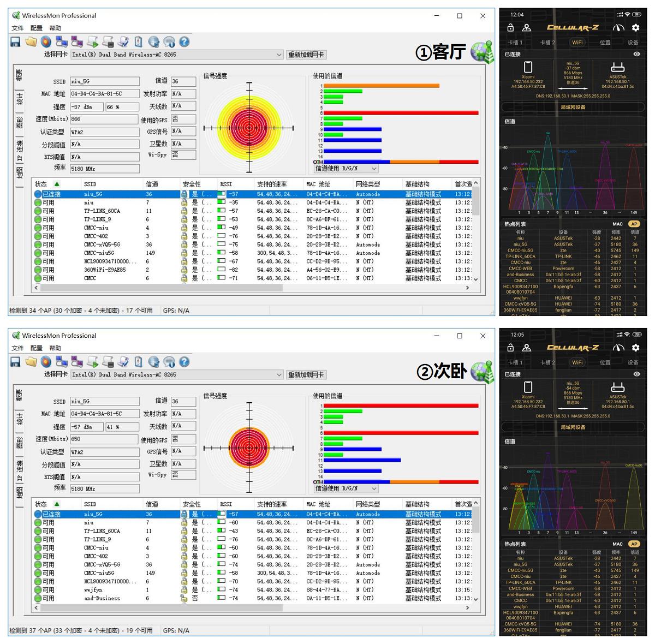Click vertical scrollbar down arrow in lower WirelessMon list
Viewport: 655px width, 644px height.
(x=475, y=599)
